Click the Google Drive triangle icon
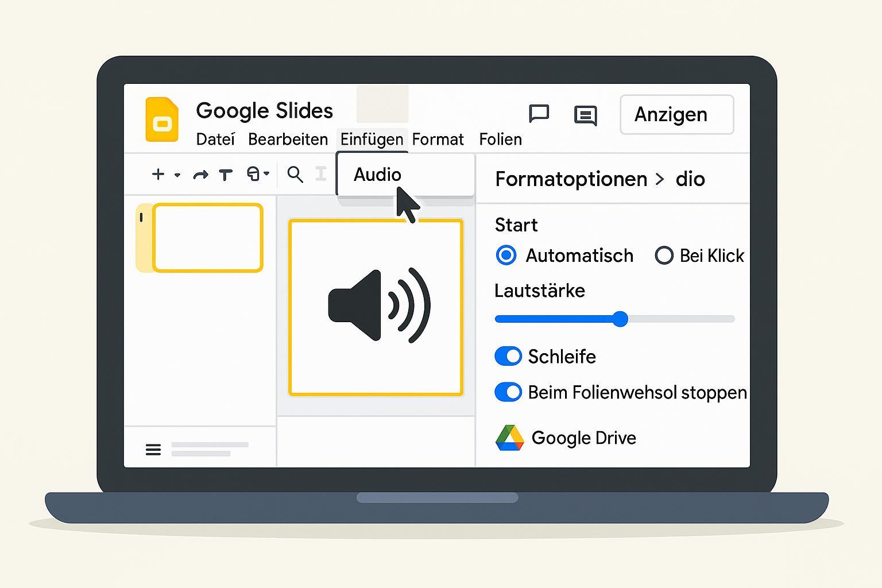The width and height of the screenshot is (882, 588). (x=509, y=438)
